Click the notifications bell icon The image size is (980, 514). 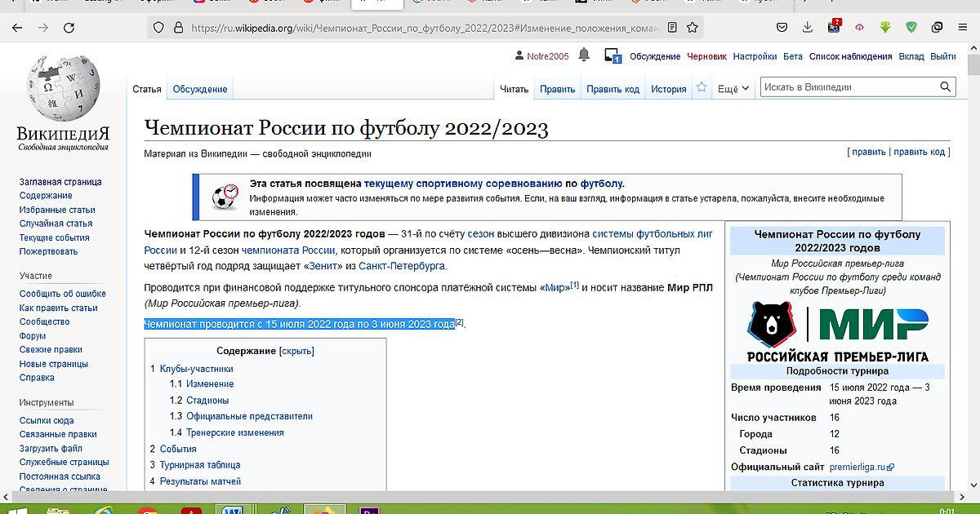(583, 55)
